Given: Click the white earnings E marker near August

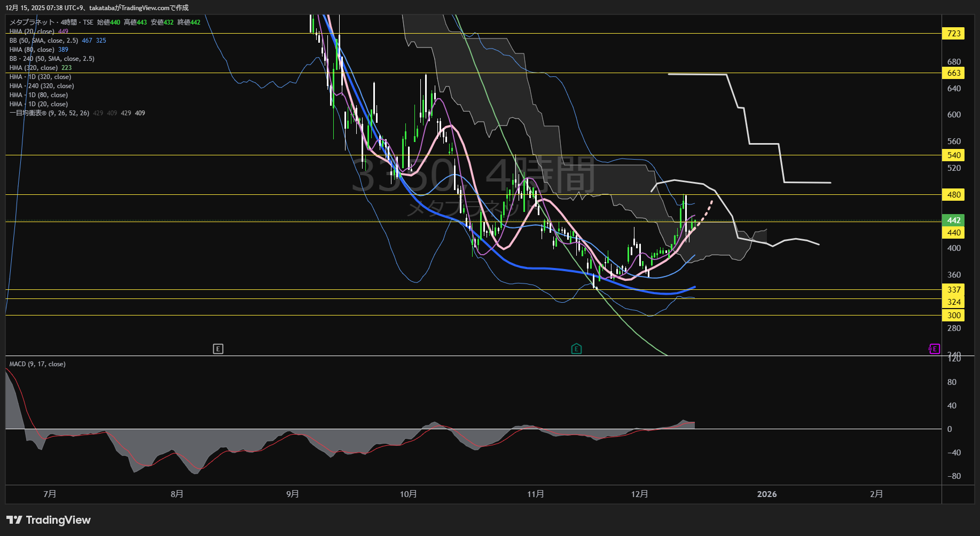Looking at the screenshot, I should point(218,349).
